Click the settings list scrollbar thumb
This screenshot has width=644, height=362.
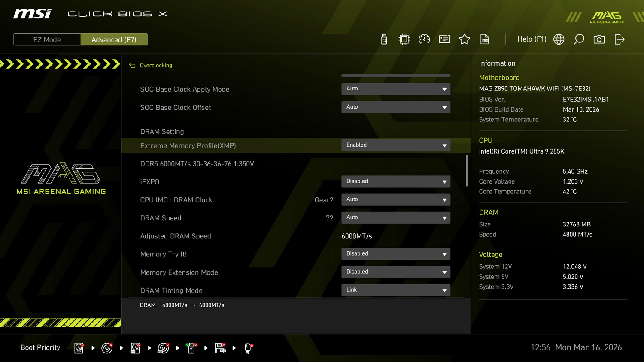click(x=467, y=171)
